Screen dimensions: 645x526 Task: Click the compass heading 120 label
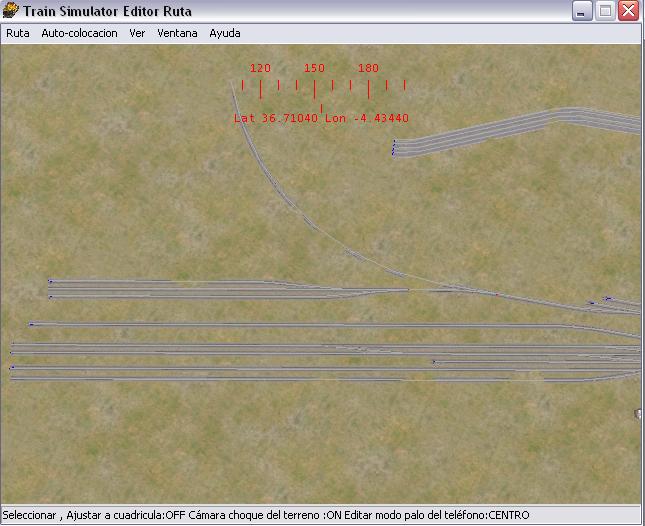pos(260,68)
